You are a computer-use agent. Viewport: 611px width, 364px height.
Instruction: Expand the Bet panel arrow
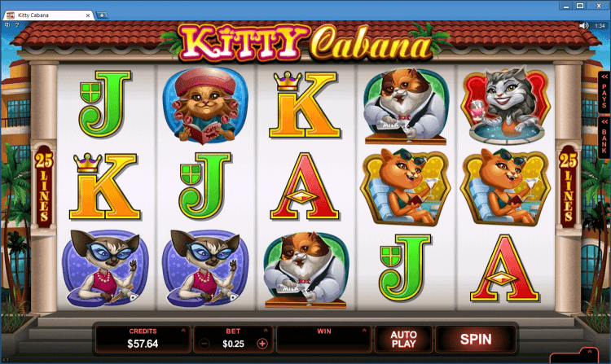click(266, 331)
